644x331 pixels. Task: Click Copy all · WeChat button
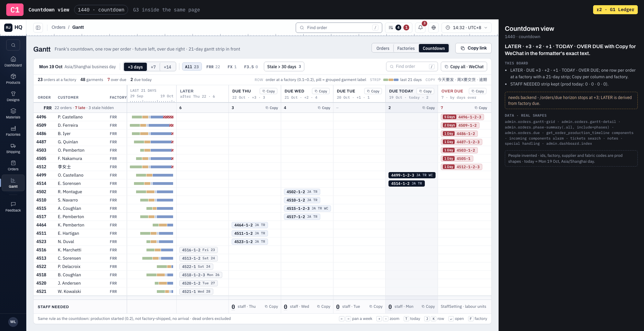[464, 66]
